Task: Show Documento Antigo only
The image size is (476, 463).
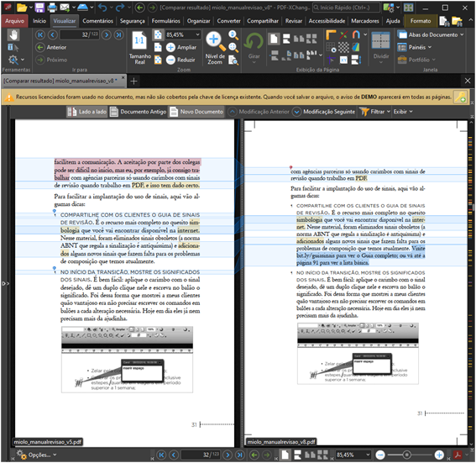Action: tap(139, 112)
